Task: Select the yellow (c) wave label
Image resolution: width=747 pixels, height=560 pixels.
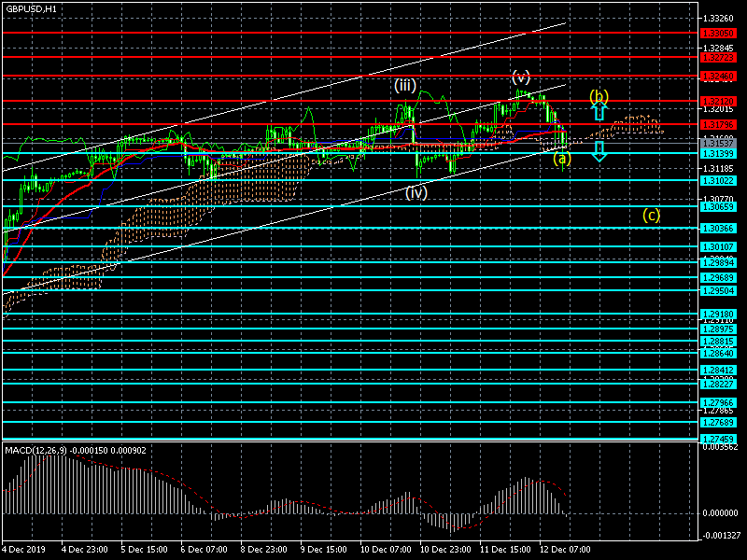Action: pos(651,215)
